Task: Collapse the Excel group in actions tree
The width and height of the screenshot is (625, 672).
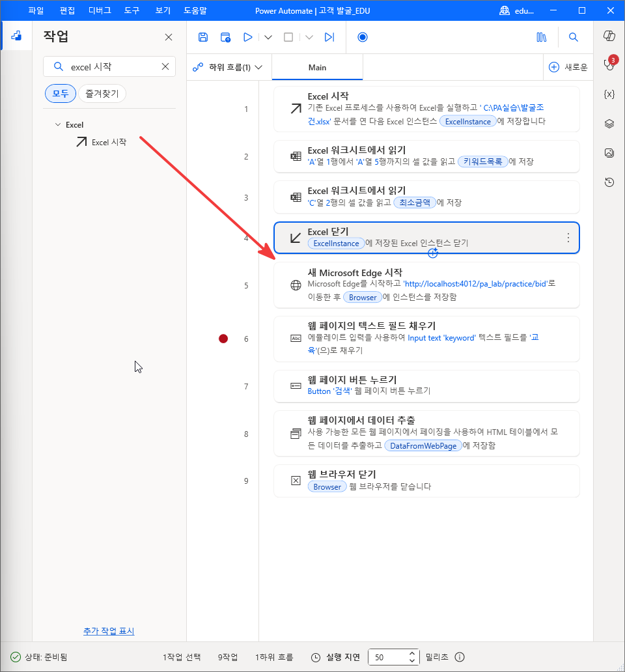Action: 58,125
